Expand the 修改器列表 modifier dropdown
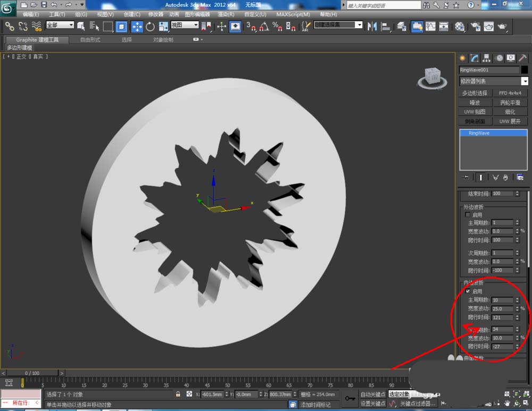This screenshot has height=411, width=532. click(525, 81)
